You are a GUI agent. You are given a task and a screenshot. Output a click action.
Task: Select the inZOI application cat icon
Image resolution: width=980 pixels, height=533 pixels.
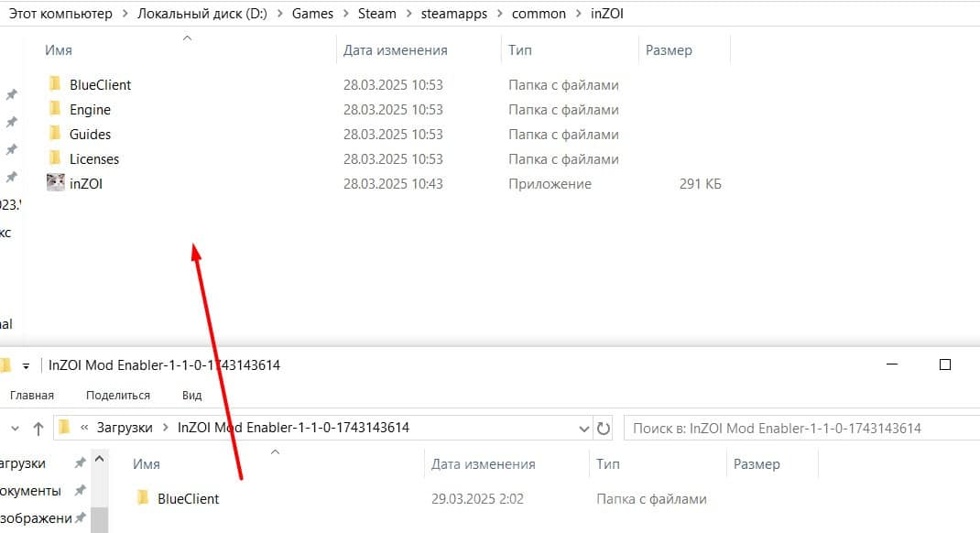56,182
